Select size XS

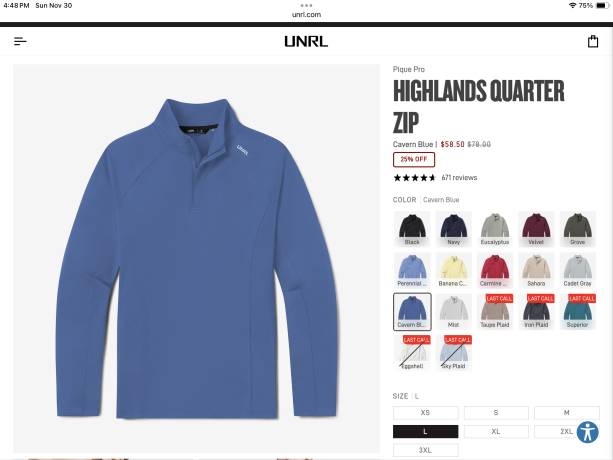(425, 413)
